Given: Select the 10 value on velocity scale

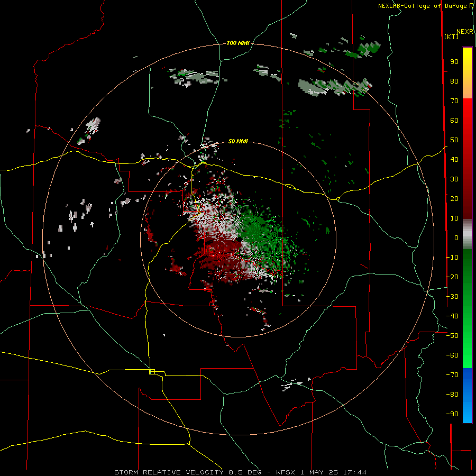Looking at the screenshot, I should (x=454, y=218).
